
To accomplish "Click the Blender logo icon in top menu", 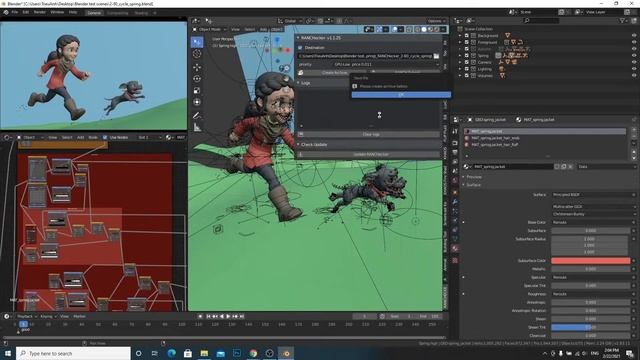I will click(x=6, y=12).
